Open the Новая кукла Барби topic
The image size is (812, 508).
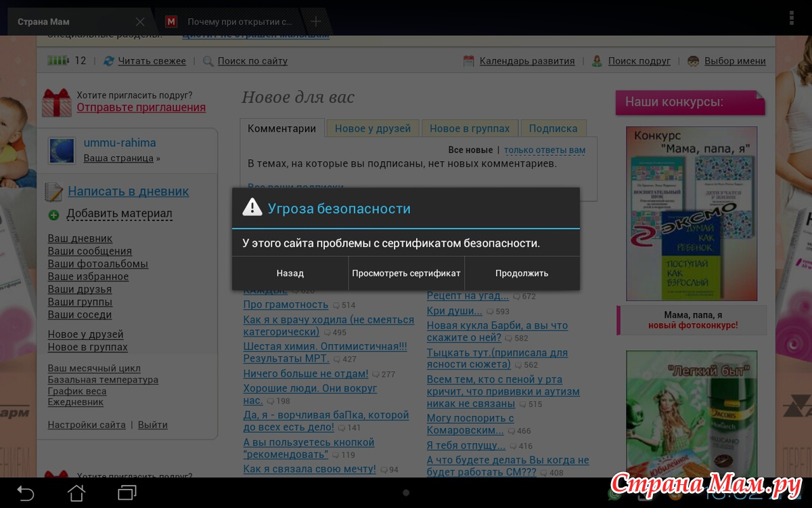click(x=497, y=331)
